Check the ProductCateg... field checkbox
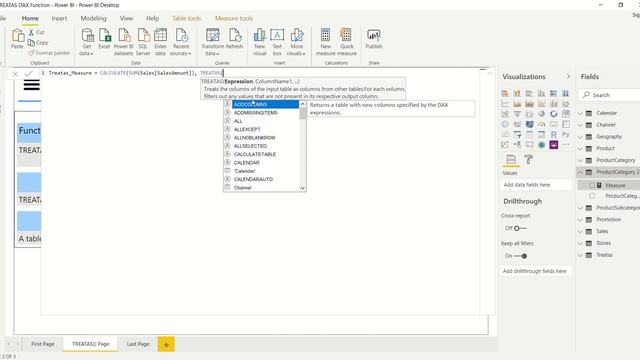Image resolution: width=640 pixels, height=360 pixels. tap(592, 196)
